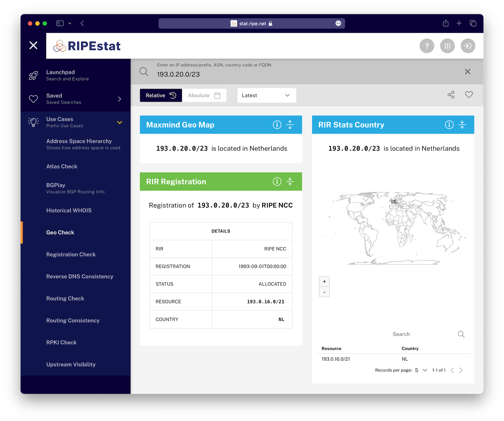Screen dimensions: 504x421
Task: Open Reverse DNS Consistency use case
Action: pos(80,276)
